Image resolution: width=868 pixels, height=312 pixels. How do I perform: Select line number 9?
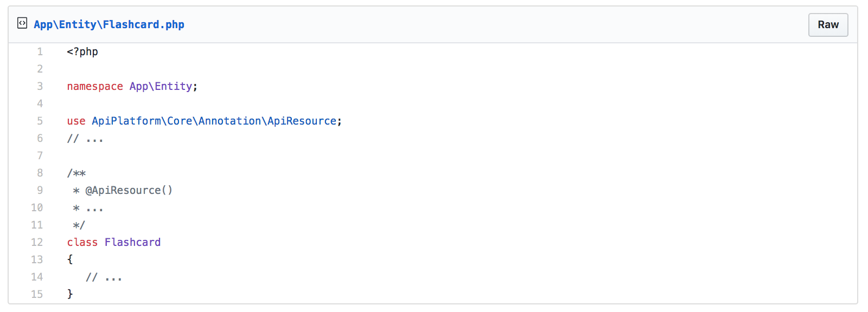click(x=40, y=191)
